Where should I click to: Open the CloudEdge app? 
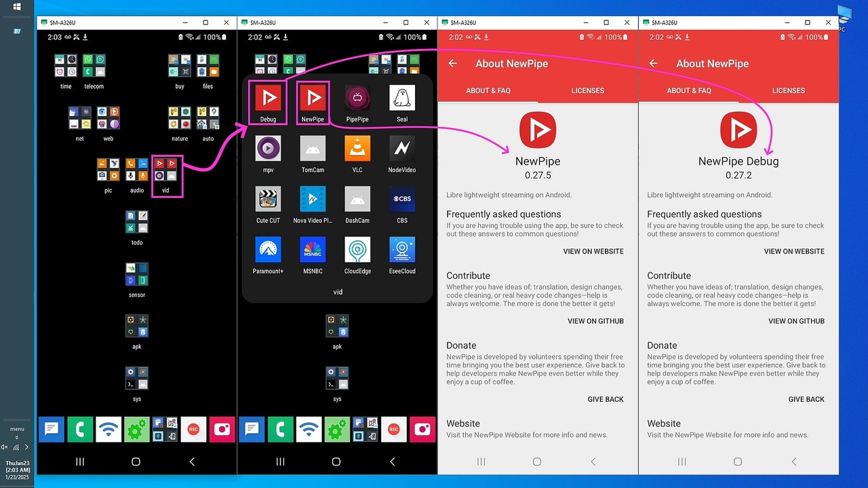pos(357,249)
